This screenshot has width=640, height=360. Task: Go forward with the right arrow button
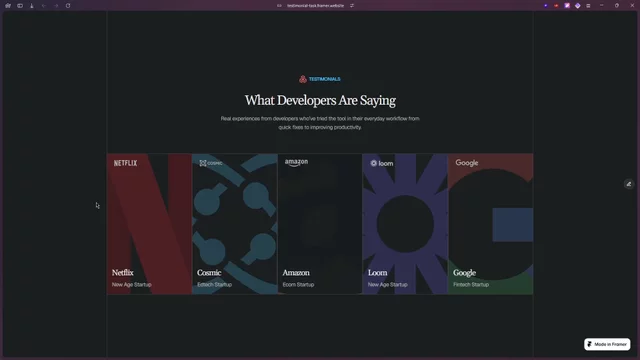tap(56, 6)
